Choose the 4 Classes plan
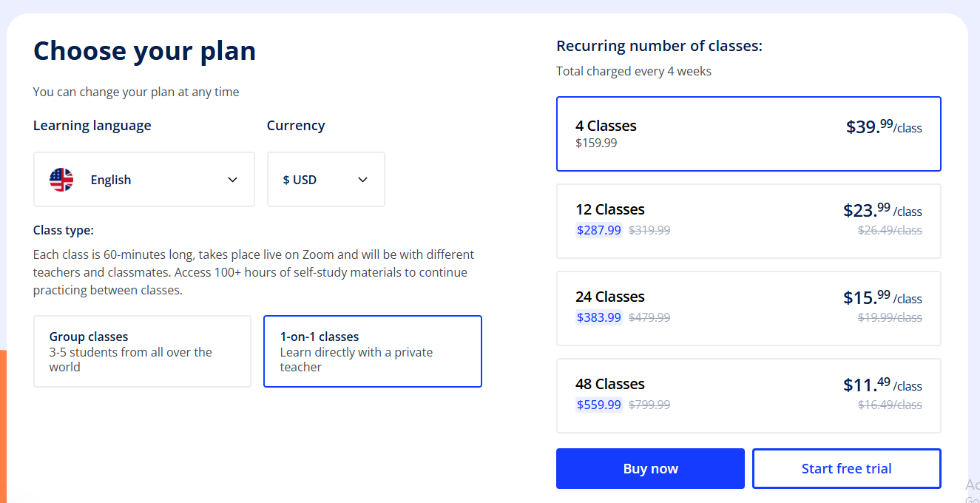The width and height of the screenshot is (980, 503). 747,134
